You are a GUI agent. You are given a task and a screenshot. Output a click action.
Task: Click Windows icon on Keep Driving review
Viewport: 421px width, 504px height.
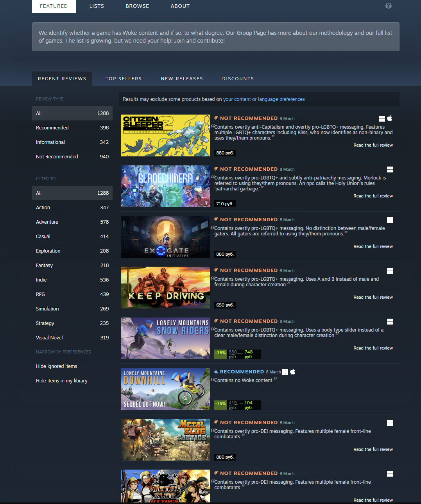coord(390,271)
